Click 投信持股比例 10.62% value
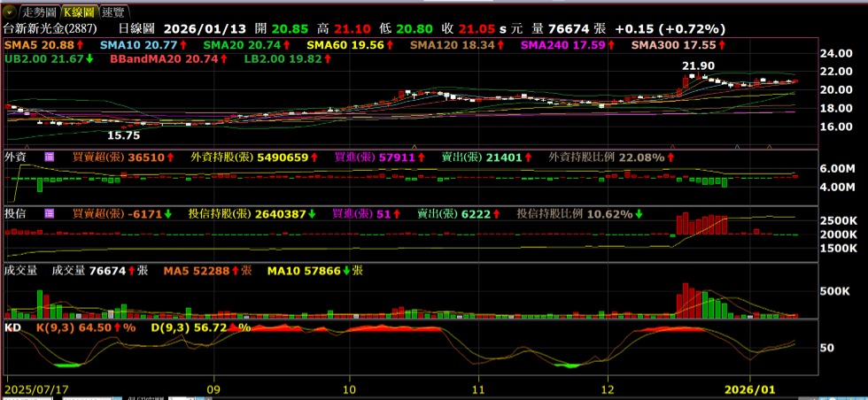This screenshot has width=868, height=400. click(580, 213)
